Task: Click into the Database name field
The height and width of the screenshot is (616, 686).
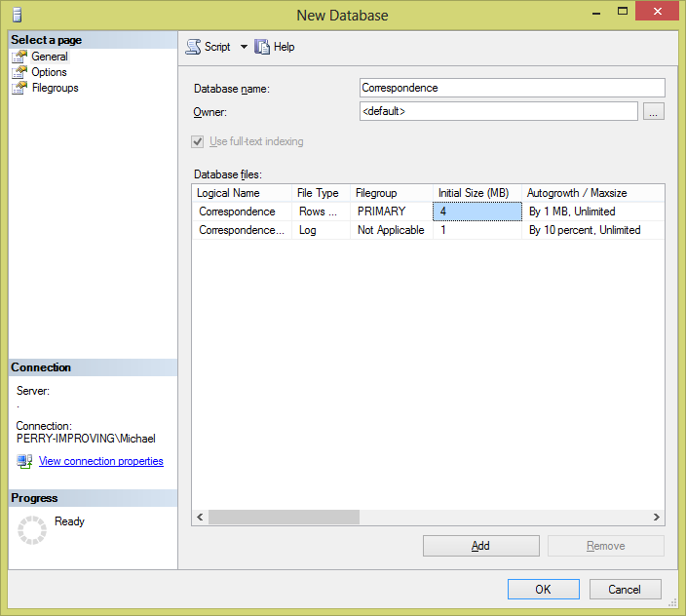Action: pyautogui.click(x=512, y=88)
